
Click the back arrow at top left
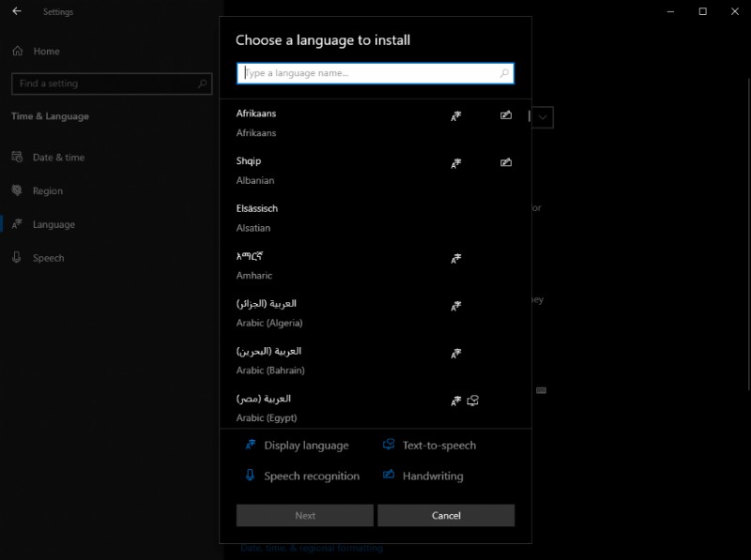click(17, 11)
